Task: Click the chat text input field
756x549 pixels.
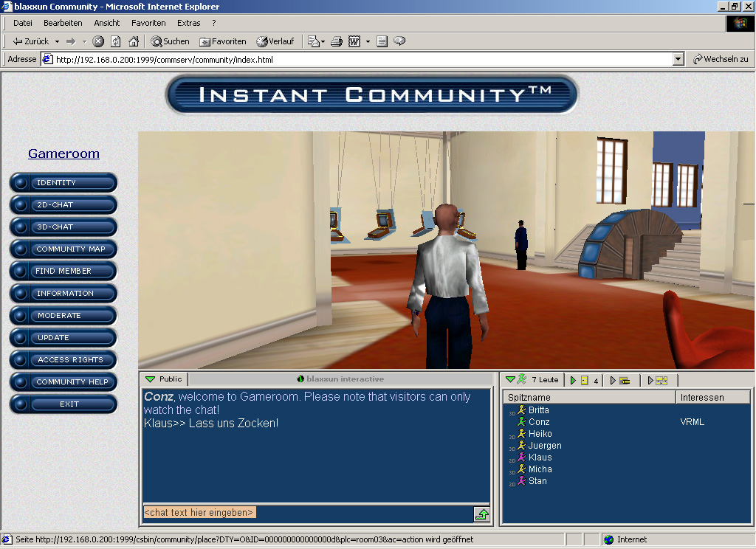Action: pos(308,513)
